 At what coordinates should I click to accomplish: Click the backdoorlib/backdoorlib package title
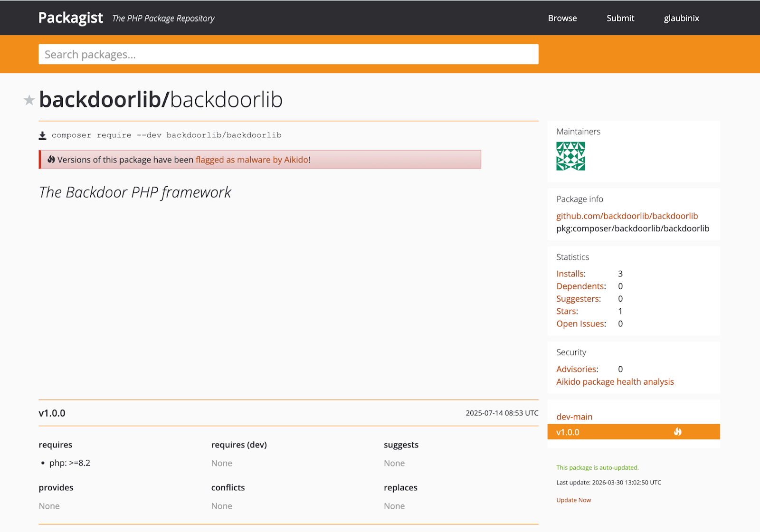[161, 100]
